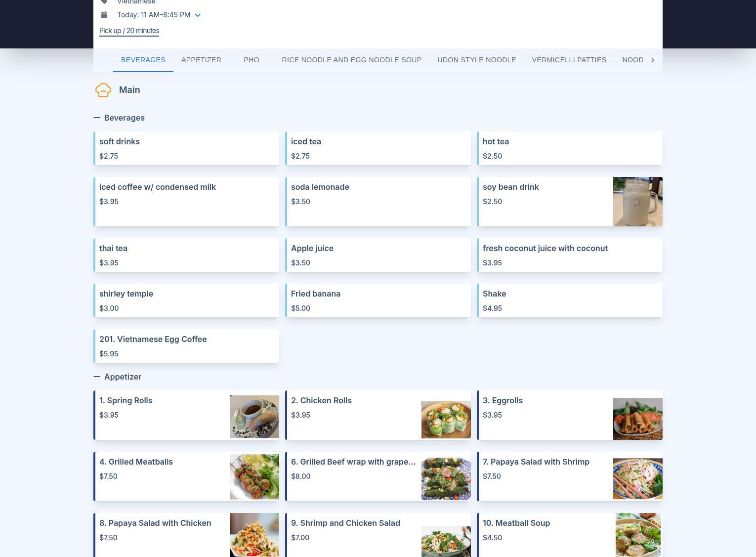The image size is (756, 557).
Task: Open the soy bean drink photo
Action: point(638,202)
